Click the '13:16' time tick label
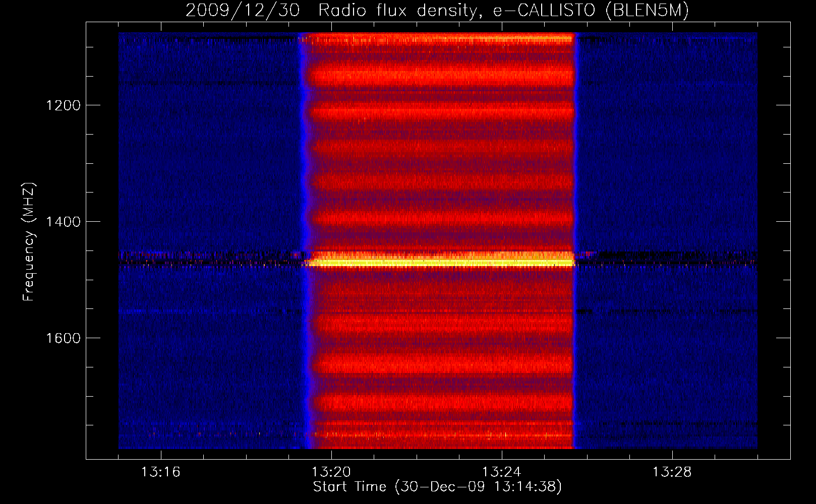 (x=160, y=472)
